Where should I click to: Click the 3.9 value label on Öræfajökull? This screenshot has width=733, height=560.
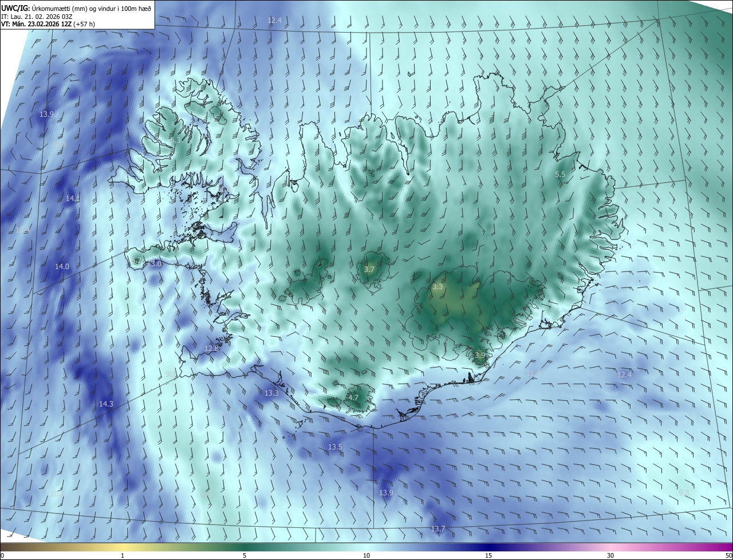click(x=480, y=355)
